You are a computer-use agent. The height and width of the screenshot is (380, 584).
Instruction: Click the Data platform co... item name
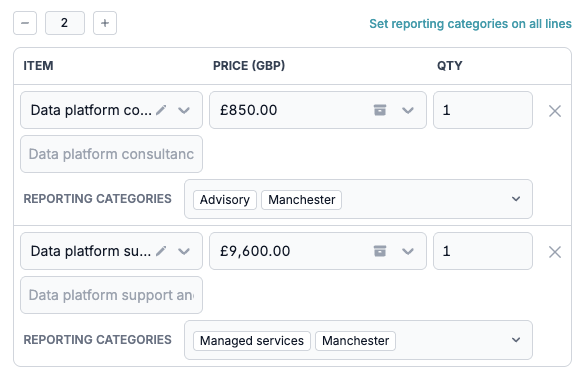91,110
